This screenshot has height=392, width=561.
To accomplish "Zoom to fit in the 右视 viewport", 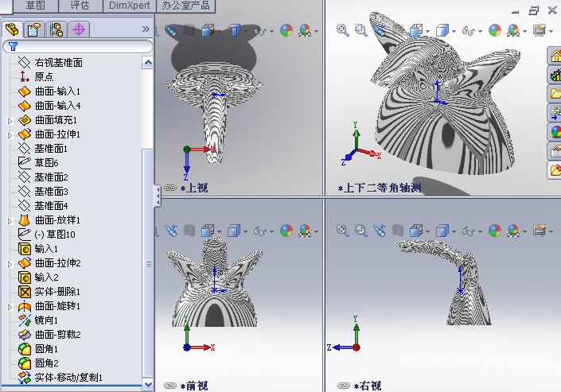I will click(342, 231).
